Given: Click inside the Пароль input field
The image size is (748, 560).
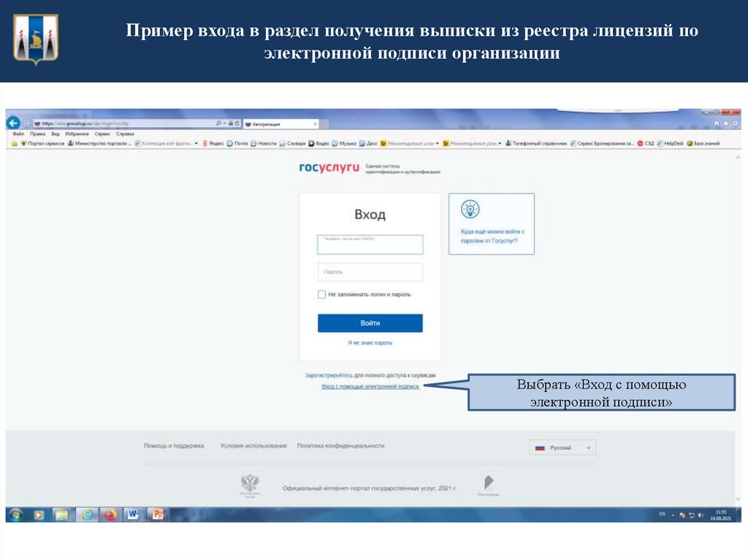Looking at the screenshot, I should click(371, 272).
